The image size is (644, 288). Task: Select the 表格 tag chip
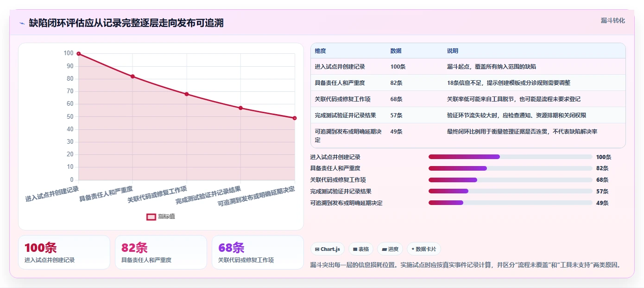point(361,249)
